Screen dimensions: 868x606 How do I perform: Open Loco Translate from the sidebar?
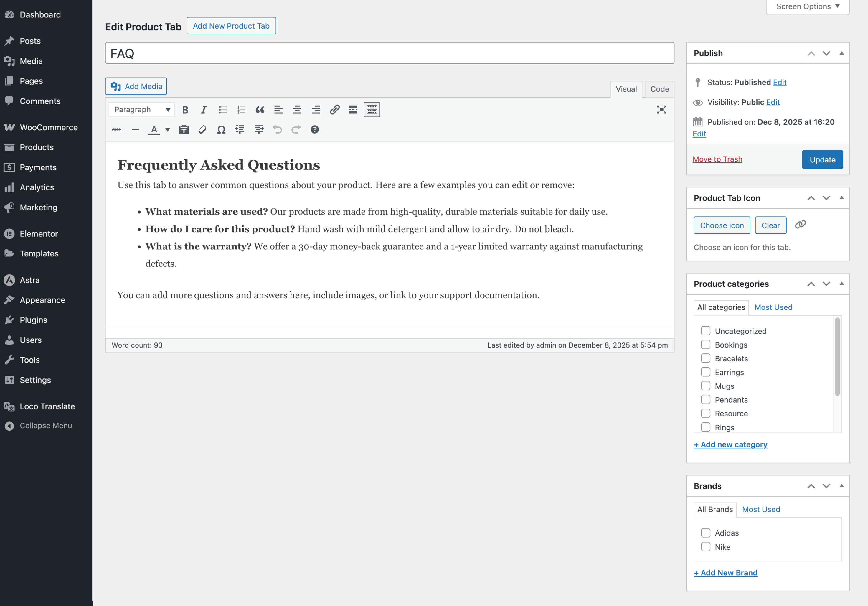[47, 406]
